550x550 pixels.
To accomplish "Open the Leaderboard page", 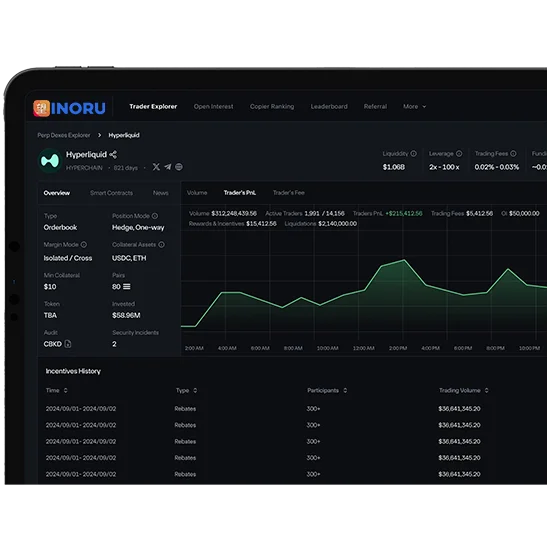I will coord(329,106).
